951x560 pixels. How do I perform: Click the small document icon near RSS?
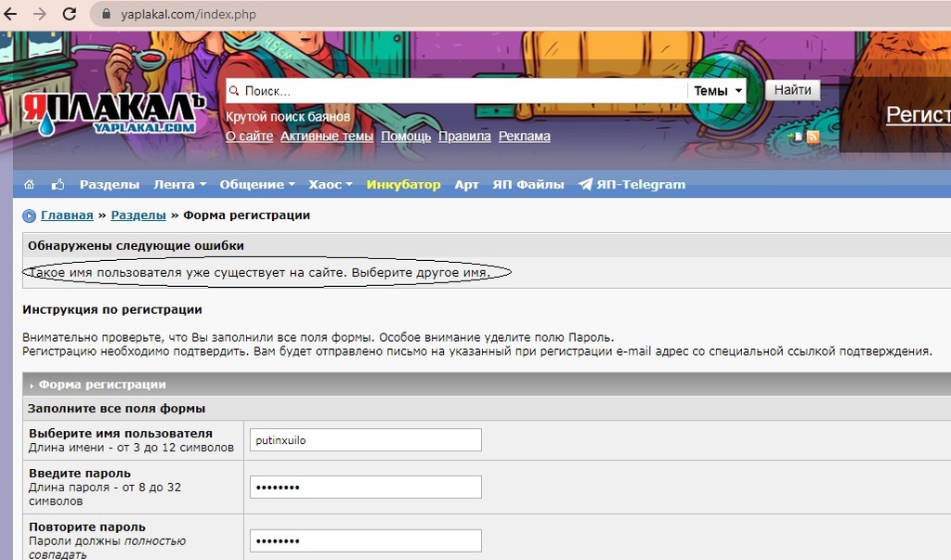(798, 137)
